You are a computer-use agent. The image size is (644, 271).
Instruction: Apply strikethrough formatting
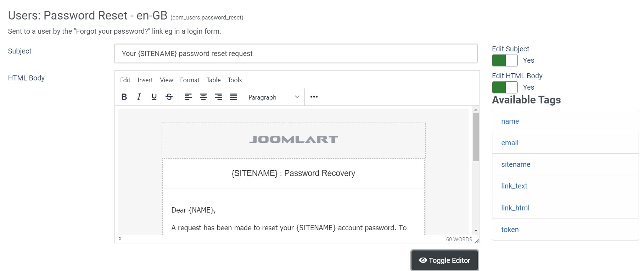coord(169,97)
